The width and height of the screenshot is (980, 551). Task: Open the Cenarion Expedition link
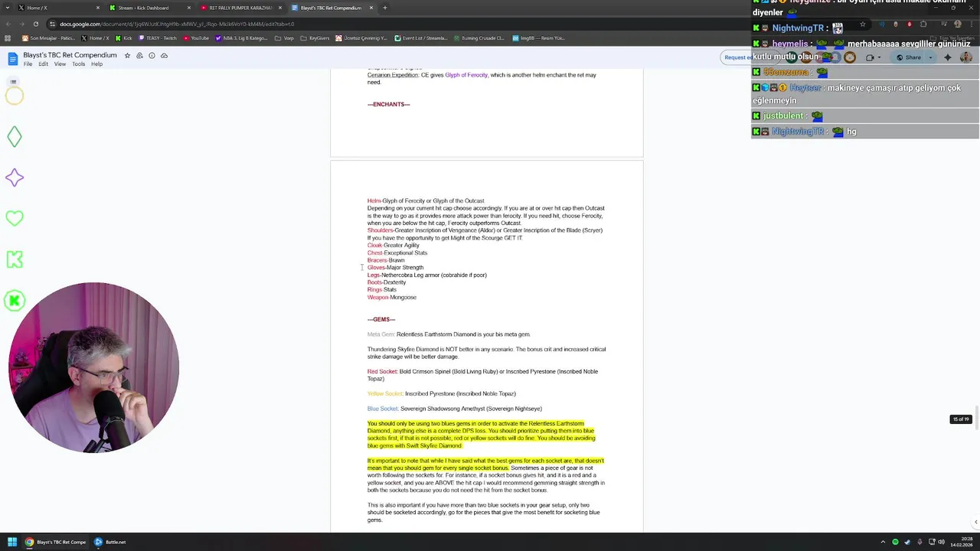tap(392, 75)
